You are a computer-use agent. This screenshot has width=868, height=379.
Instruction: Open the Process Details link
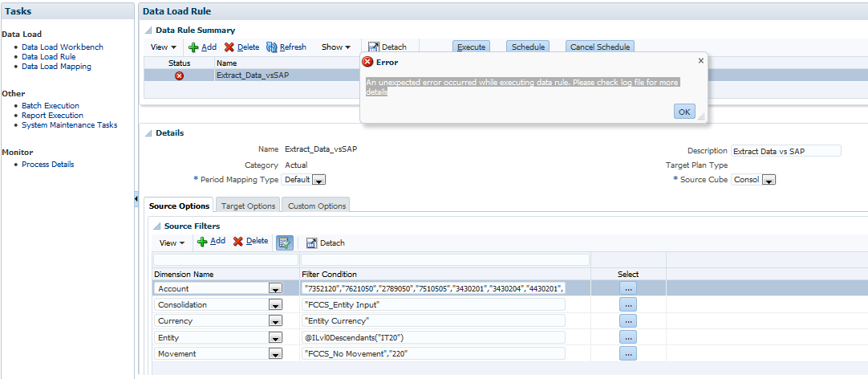tap(47, 164)
